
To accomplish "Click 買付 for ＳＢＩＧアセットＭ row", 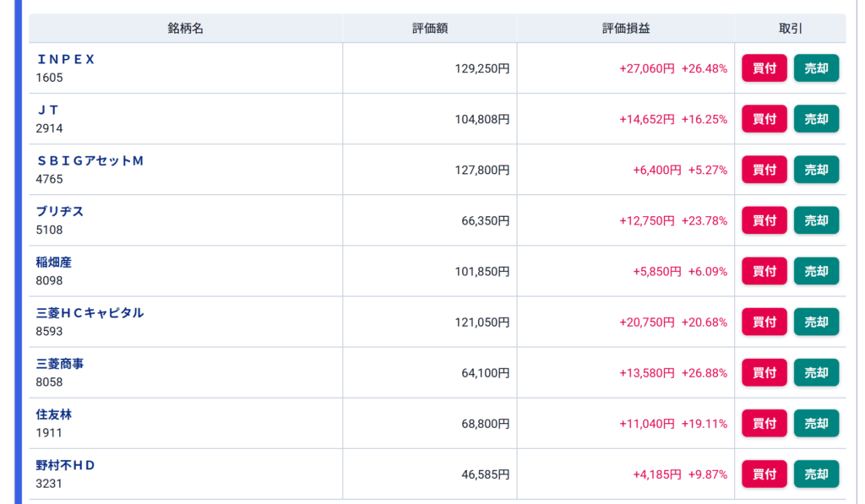I will pyautogui.click(x=764, y=170).
